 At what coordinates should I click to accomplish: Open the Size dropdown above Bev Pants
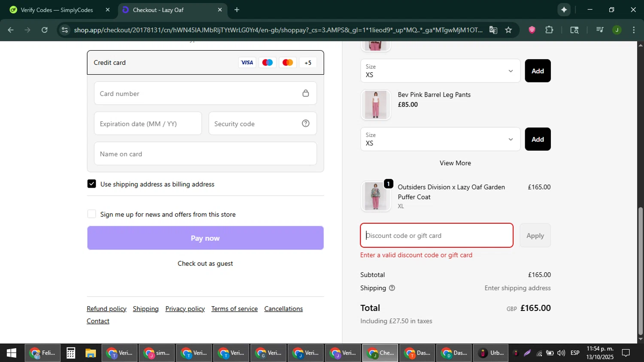pos(440,71)
